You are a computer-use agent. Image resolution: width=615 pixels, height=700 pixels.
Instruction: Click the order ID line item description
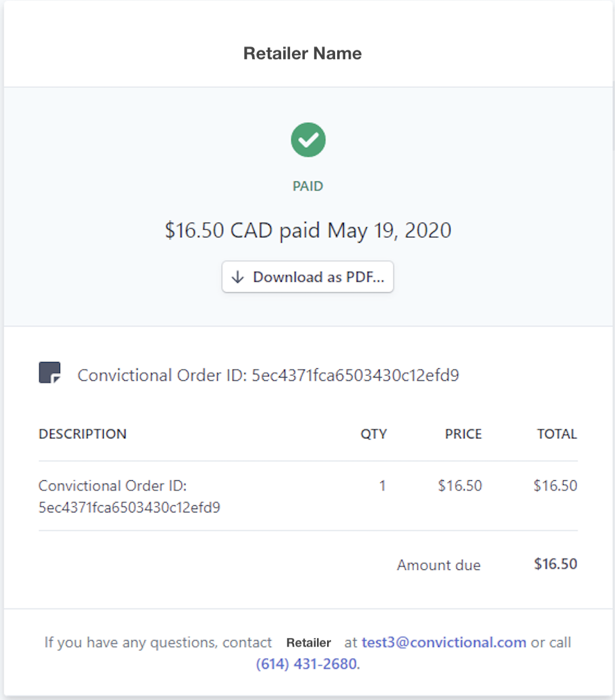pyautogui.click(x=129, y=496)
